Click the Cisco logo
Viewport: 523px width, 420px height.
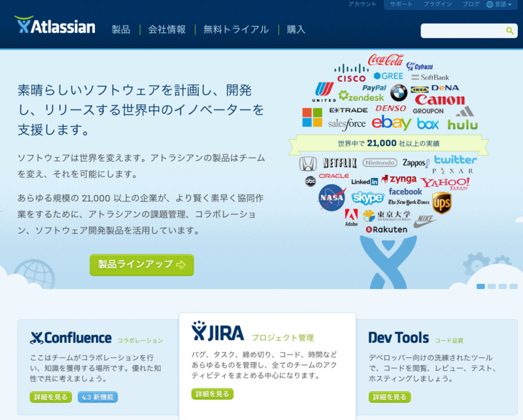[x=352, y=73]
